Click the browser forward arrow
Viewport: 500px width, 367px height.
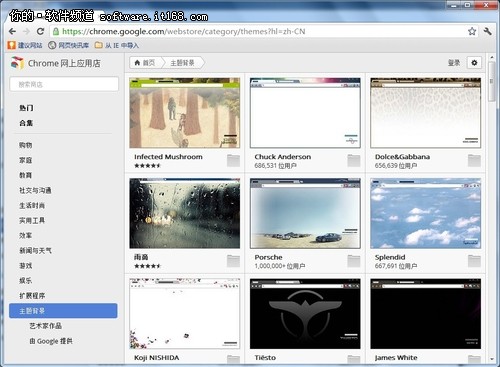(26, 31)
